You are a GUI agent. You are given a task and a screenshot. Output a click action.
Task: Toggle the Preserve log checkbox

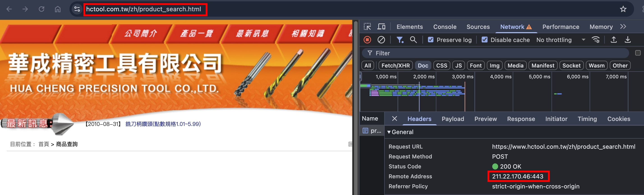(431, 40)
